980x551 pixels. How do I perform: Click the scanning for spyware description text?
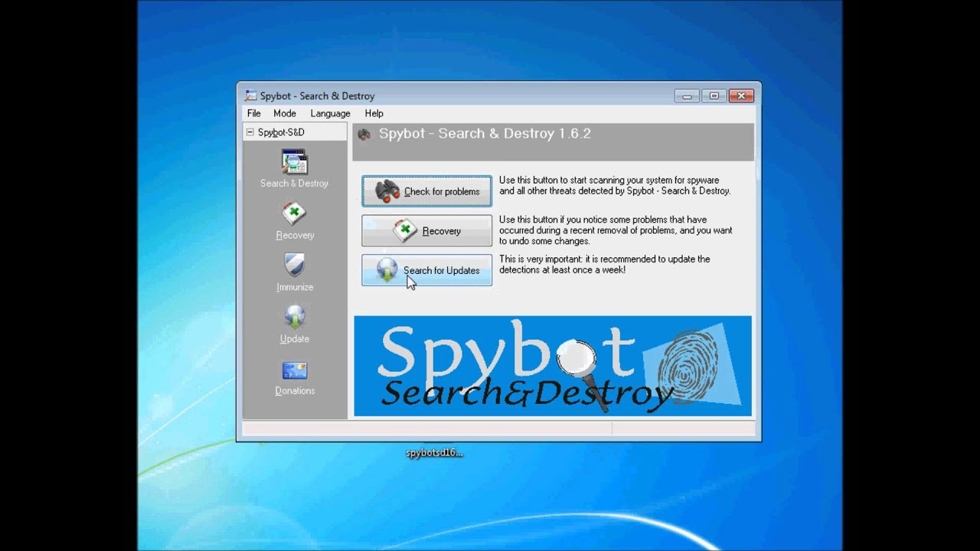pyautogui.click(x=615, y=186)
